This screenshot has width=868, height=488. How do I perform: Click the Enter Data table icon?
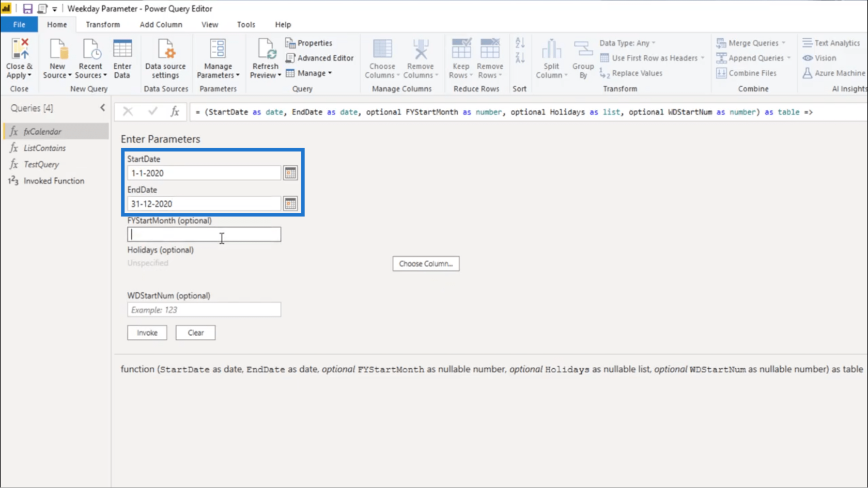pos(122,49)
